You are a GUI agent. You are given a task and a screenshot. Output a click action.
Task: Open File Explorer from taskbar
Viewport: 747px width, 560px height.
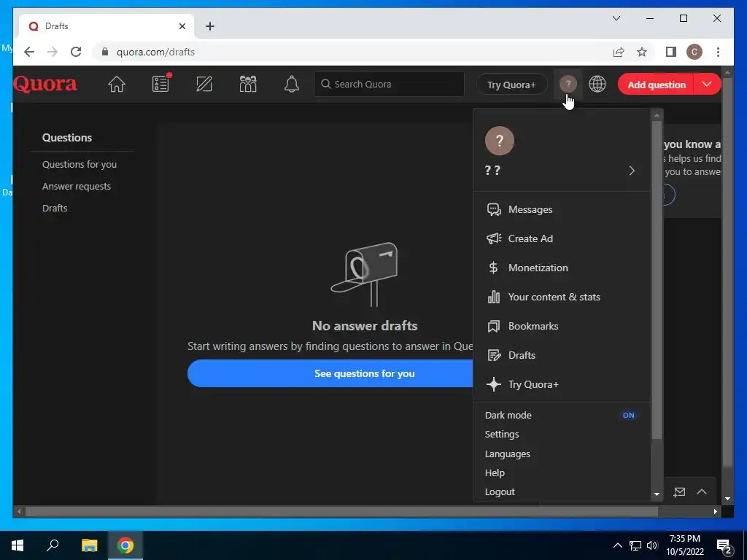point(89,545)
